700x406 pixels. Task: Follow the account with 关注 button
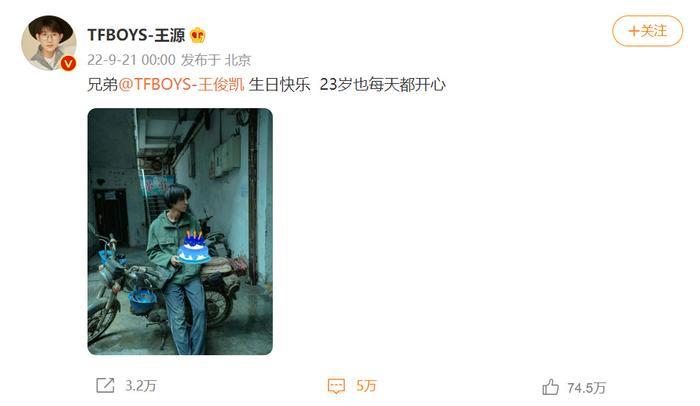point(647,31)
